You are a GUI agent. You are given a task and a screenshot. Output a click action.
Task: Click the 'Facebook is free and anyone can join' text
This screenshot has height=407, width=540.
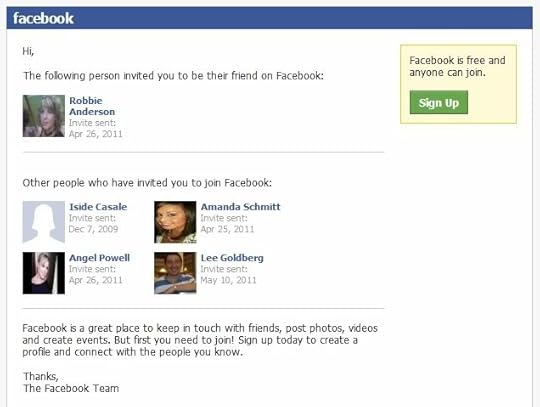coord(457,66)
